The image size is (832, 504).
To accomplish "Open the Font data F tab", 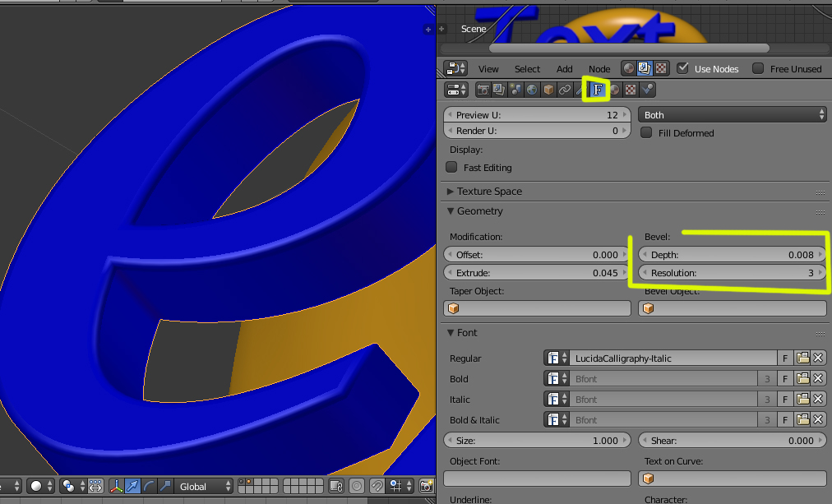I will 598,90.
